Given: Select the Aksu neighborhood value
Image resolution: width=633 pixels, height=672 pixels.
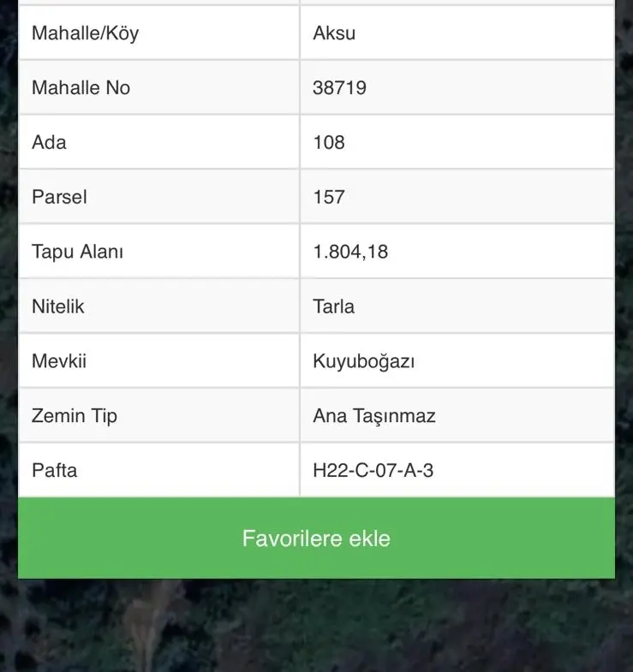Looking at the screenshot, I should (334, 33).
